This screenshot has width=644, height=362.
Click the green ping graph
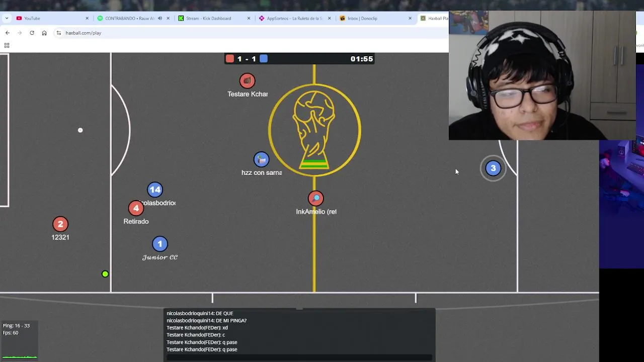20,356
